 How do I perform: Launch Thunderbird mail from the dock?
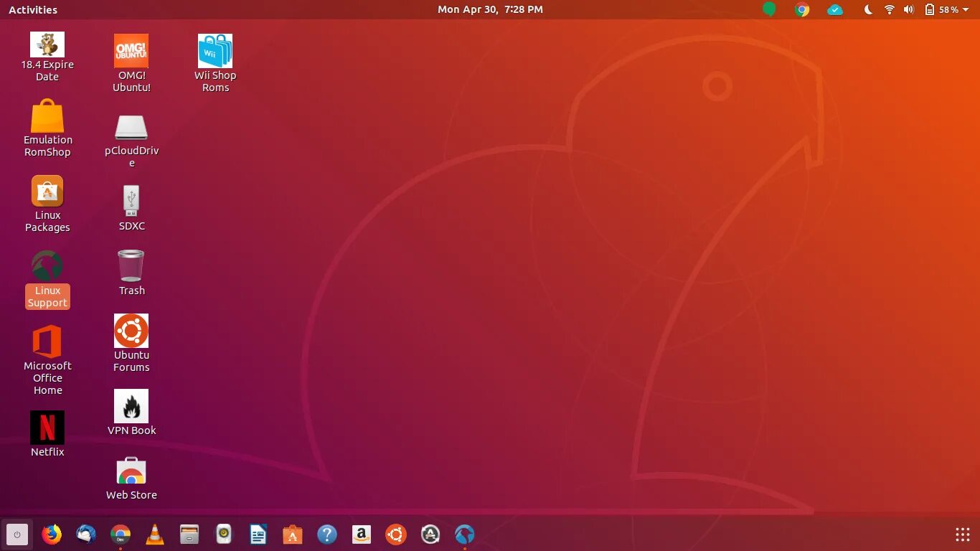pyautogui.click(x=86, y=534)
